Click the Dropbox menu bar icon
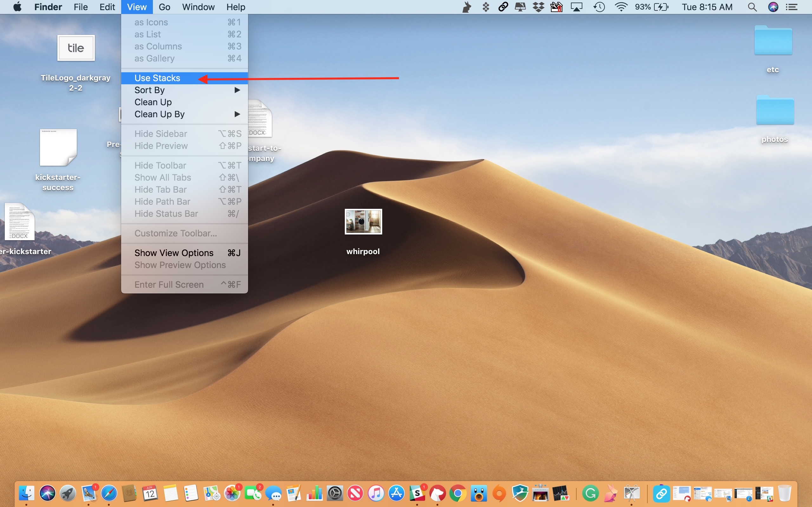This screenshot has height=507, width=812. click(x=539, y=7)
